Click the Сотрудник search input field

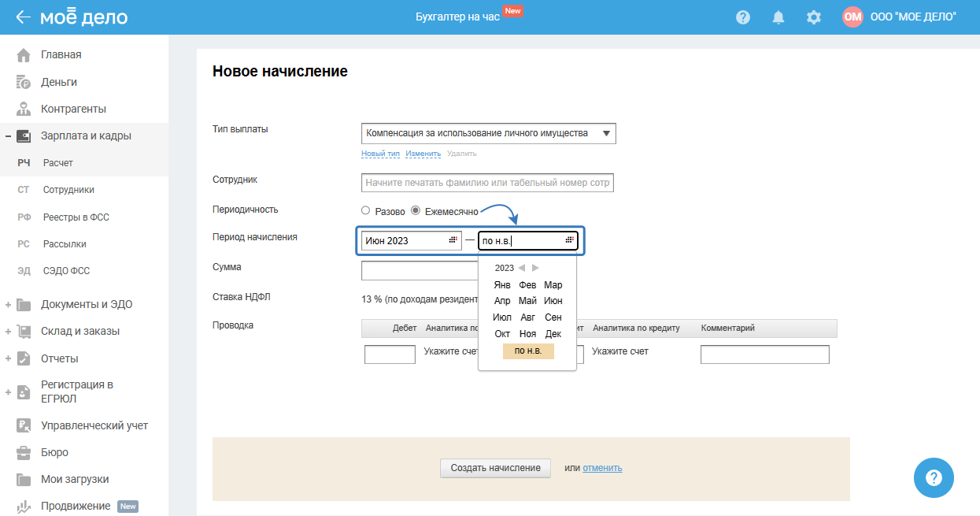(487, 183)
